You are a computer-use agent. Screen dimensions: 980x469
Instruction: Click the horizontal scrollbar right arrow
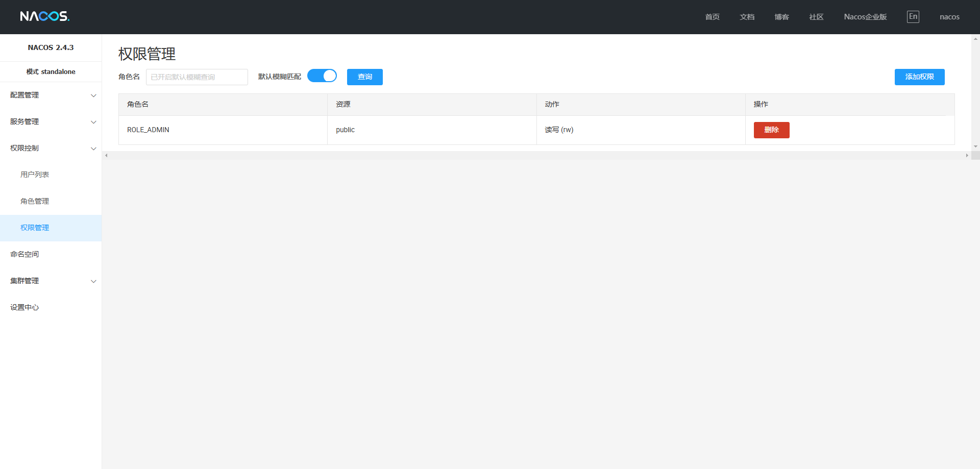click(x=967, y=156)
